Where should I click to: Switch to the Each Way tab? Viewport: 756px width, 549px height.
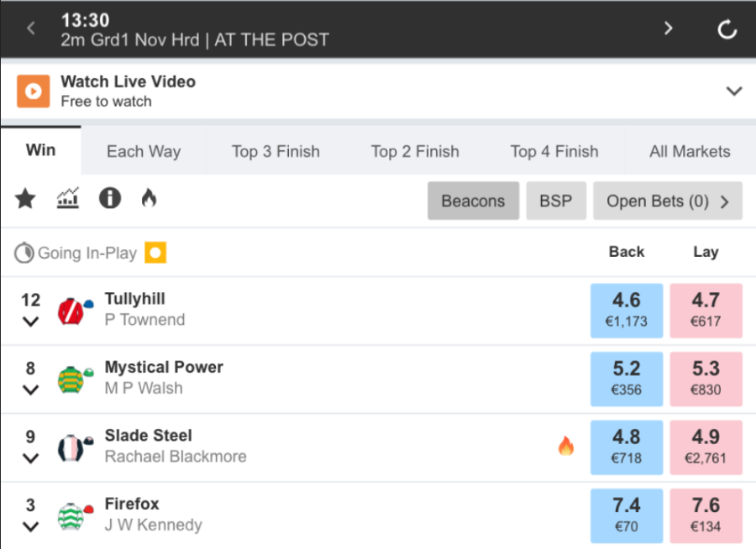(x=144, y=151)
